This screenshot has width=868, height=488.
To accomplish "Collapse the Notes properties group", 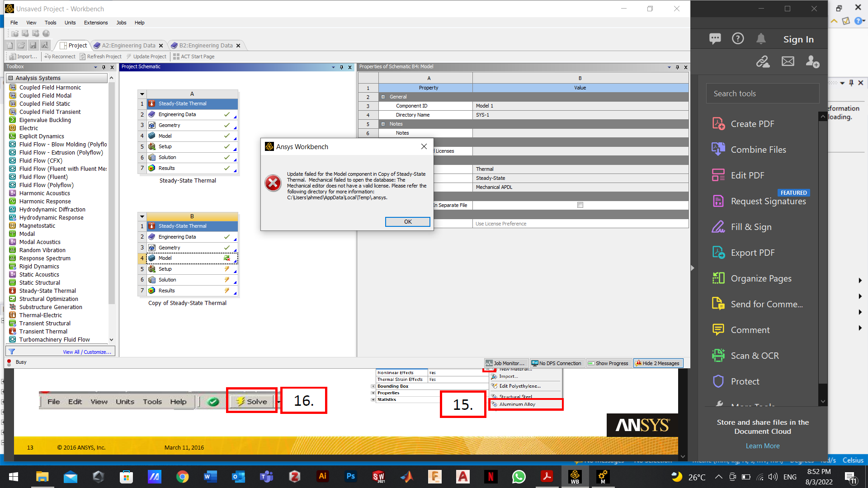I will click(383, 124).
